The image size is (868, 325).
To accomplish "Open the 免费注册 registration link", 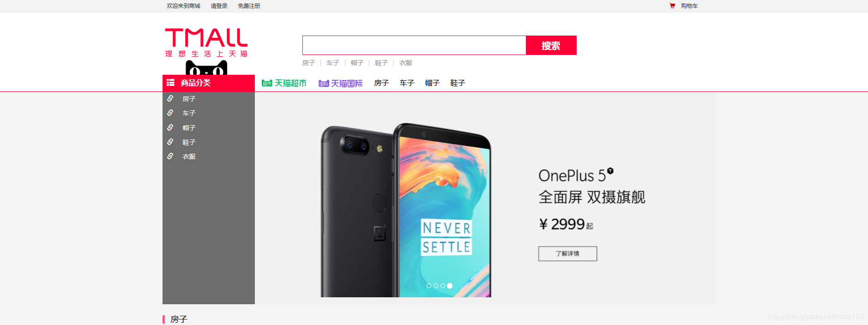I will (249, 6).
